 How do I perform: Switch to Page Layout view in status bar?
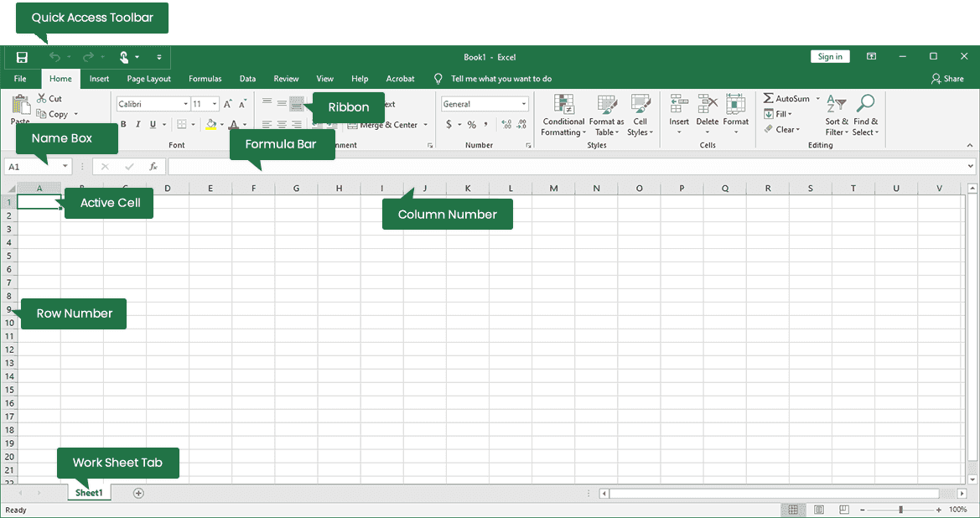(819, 510)
